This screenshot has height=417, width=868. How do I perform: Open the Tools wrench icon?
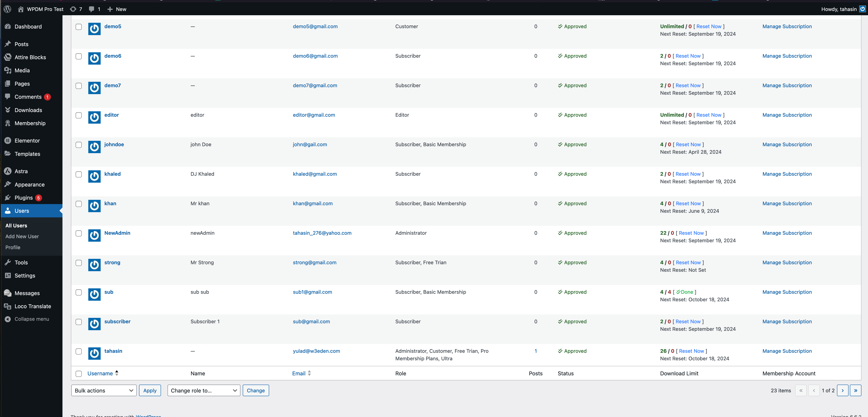(x=8, y=262)
